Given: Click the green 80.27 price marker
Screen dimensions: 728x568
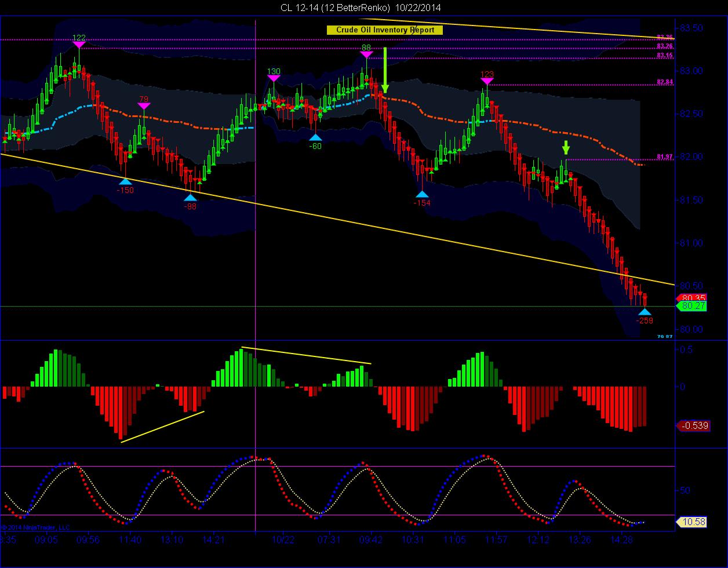Looking at the screenshot, I should click(691, 306).
